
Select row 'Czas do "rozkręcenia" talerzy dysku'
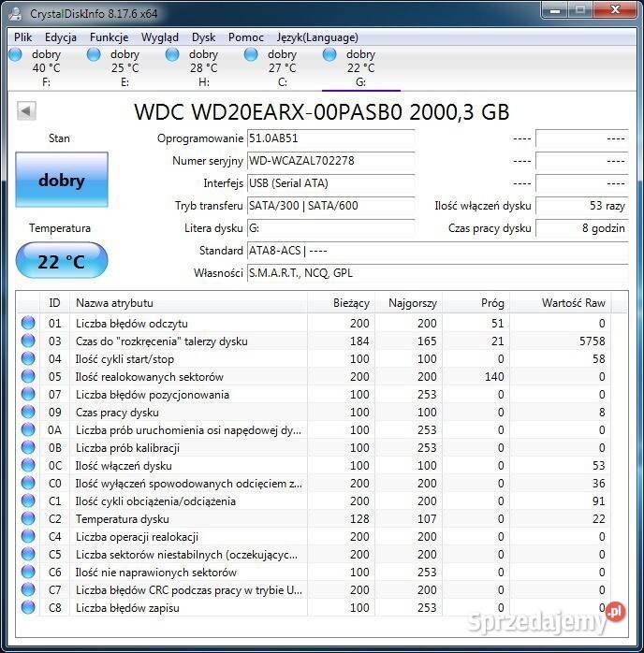pyautogui.click(x=315, y=341)
